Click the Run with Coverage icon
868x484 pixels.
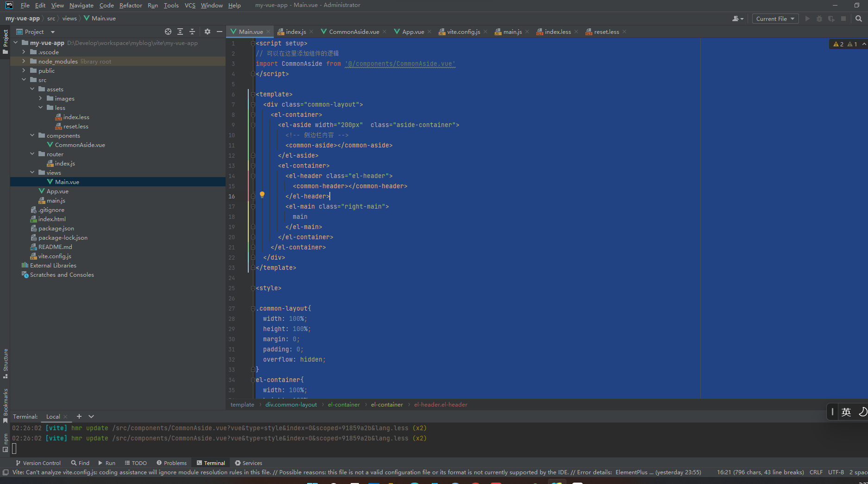pyautogui.click(x=831, y=19)
